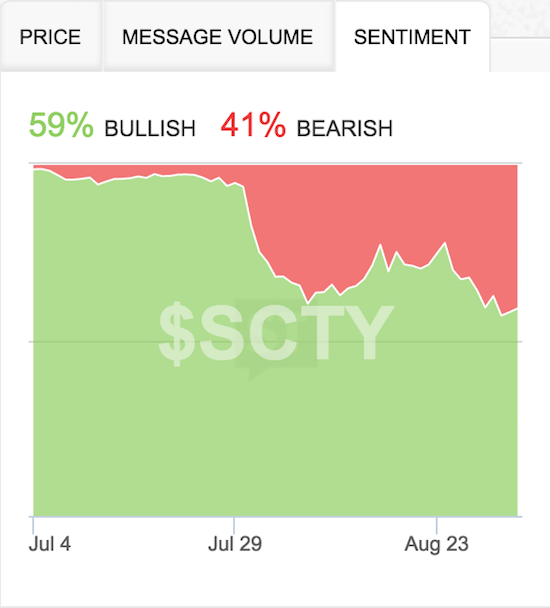Select the SENTIMENT tab

tap(412, 37)
